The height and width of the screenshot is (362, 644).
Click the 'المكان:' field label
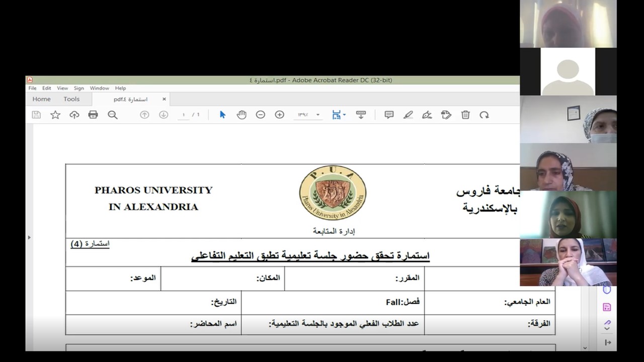[x=268, y=278]
